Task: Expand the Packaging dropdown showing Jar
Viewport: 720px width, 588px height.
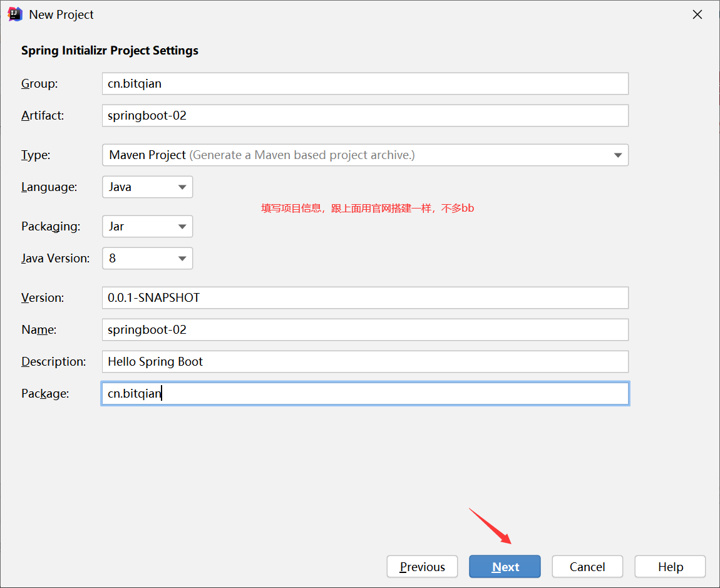Action: (147, 227)
